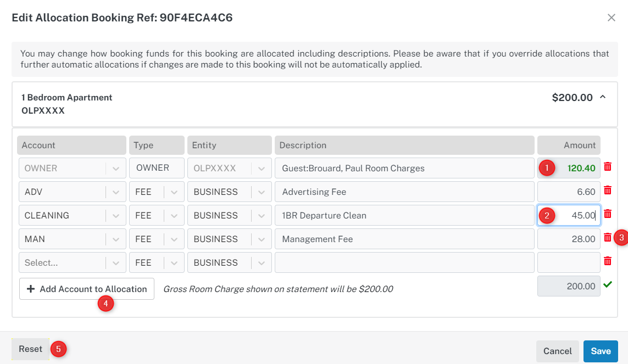The height and width of the screenshot is (364, 628).
Task: Open the ADV account dropdown
Action: click(x=116, y=192)
